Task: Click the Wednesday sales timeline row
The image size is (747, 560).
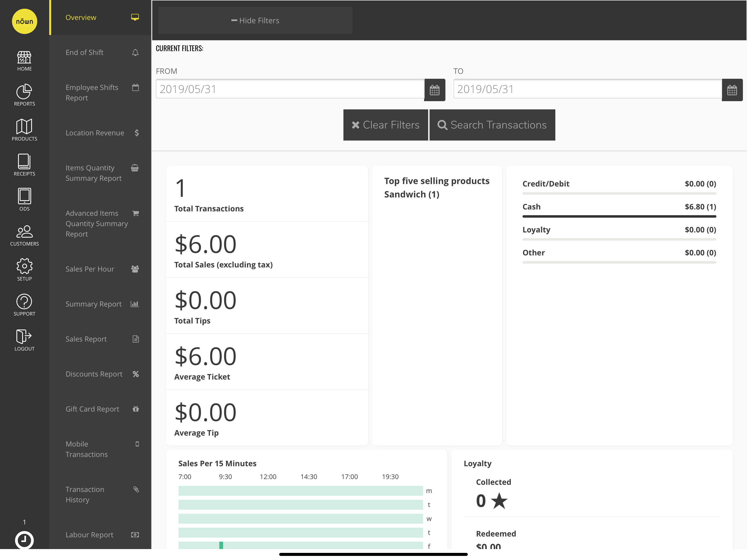Action: click(x=300, y=519)
